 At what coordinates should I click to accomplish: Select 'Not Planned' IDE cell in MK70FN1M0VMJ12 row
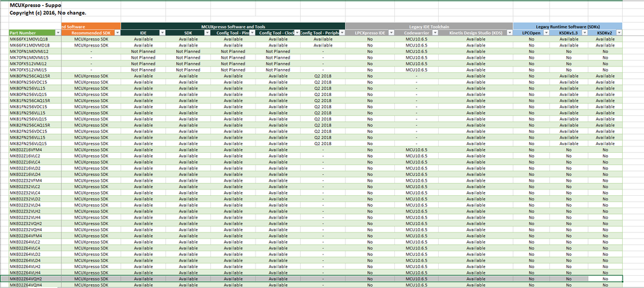click(143, 52)
